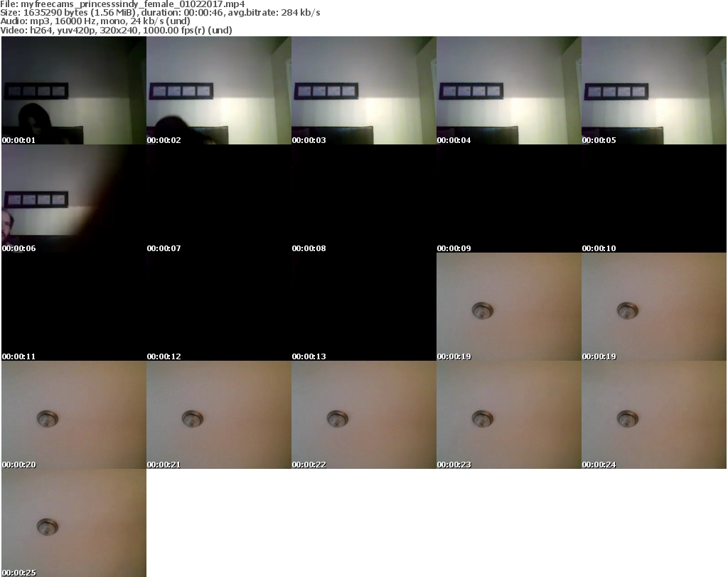Click the ceiling lamp frame at 00:00:22
Screen dimensions: 728x577
364,415
